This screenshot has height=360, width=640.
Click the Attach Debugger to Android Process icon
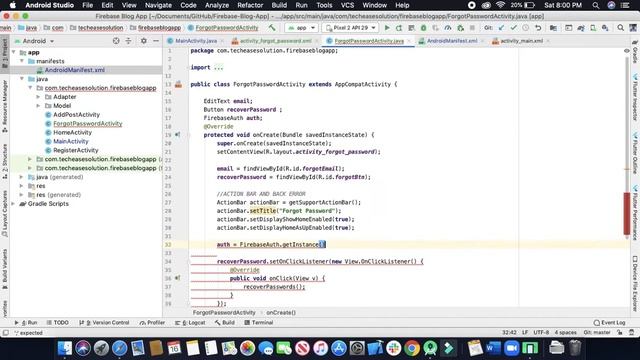[460, 28]
